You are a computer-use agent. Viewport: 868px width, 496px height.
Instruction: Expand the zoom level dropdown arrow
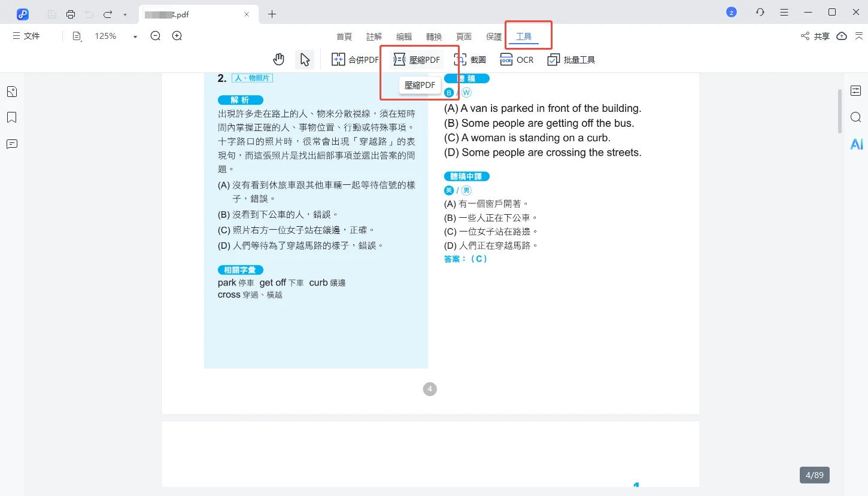135,36
